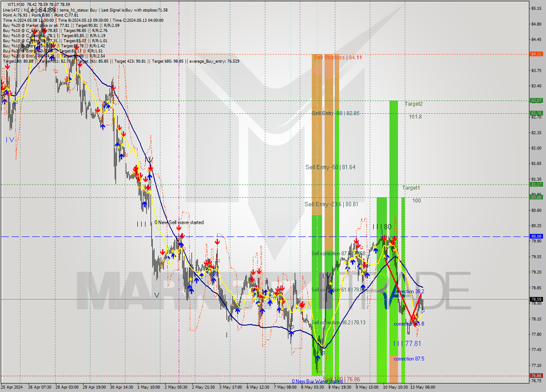Click the 'Sell correction 38.2 | 78.13' label
Screen dimensions: 546x392
click(x=338, y=323)
